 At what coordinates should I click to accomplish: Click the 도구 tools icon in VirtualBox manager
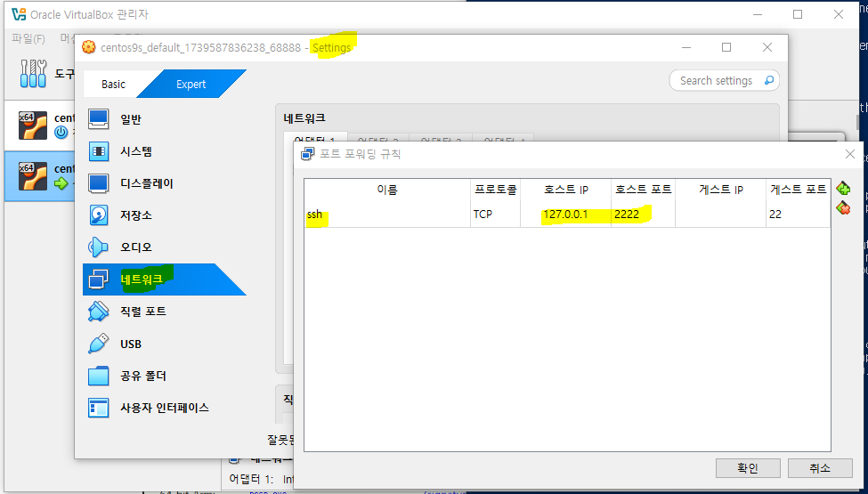coord(33,73)
